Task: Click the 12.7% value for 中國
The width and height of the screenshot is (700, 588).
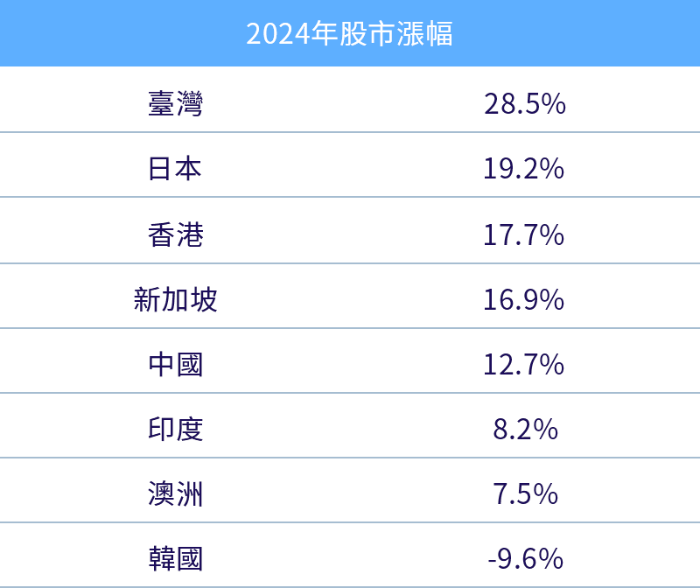Action: click(524, 364)
